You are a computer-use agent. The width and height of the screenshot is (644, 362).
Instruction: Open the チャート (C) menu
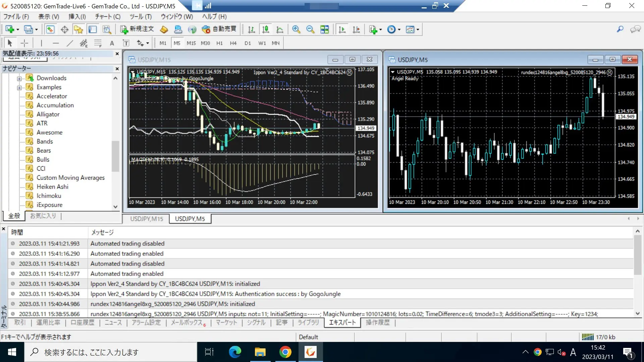pos(107,16)
